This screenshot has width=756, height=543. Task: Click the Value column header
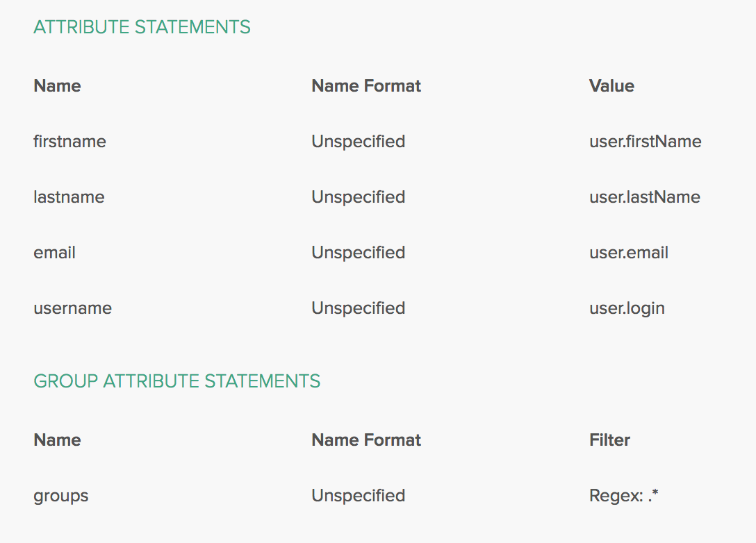(611, 86)
